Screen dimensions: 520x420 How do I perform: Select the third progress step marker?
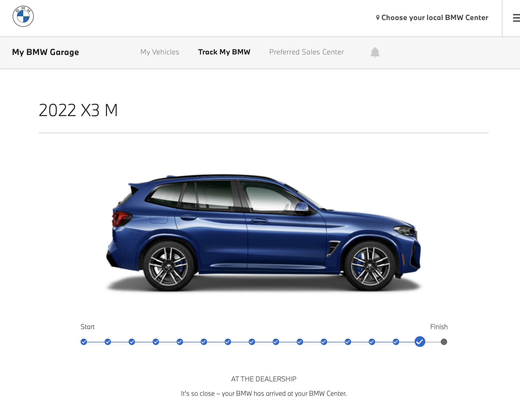click(x=132, y=342)
